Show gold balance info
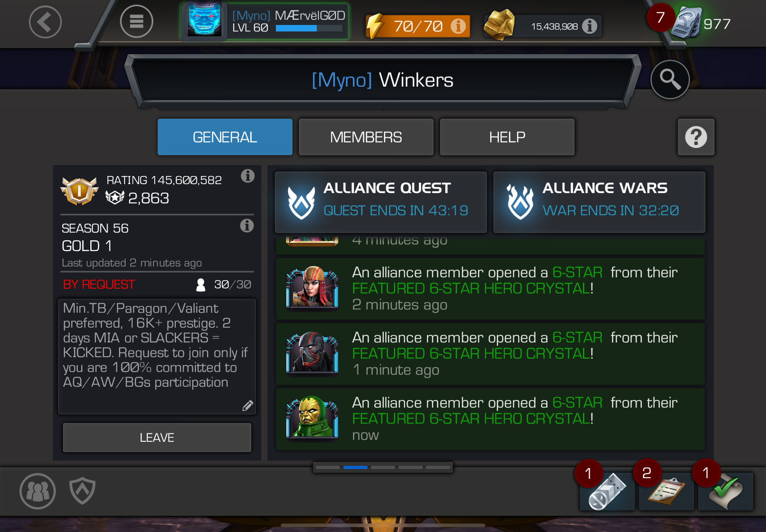Viewport: 766px width, 532px height. (x=589, y=26)
